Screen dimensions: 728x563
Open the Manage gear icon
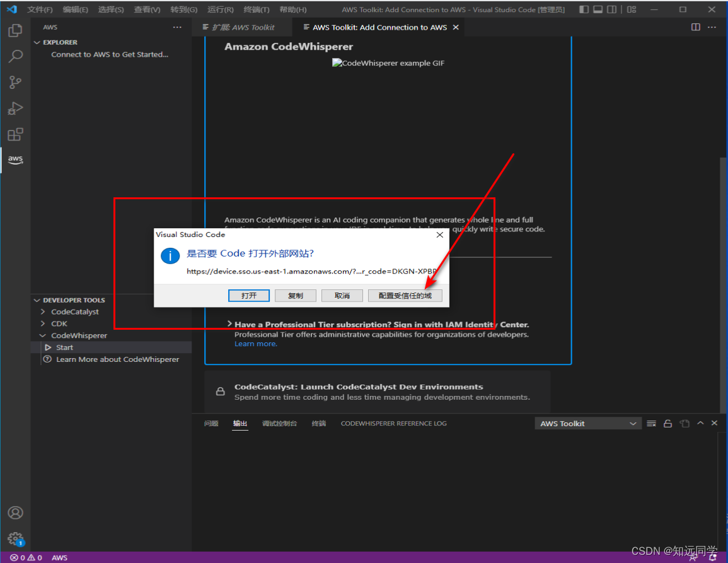[15, 539]
